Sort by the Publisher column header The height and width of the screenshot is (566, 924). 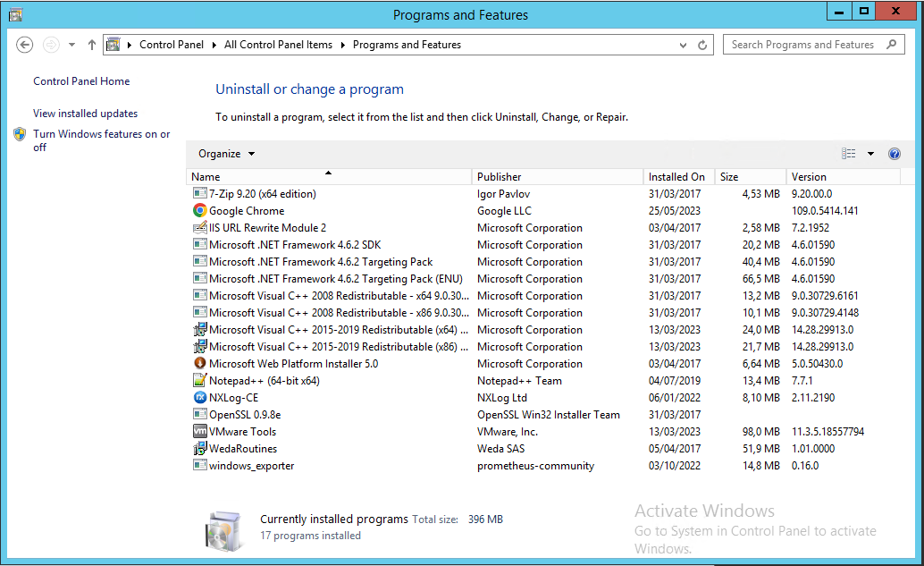coord(558,176)
